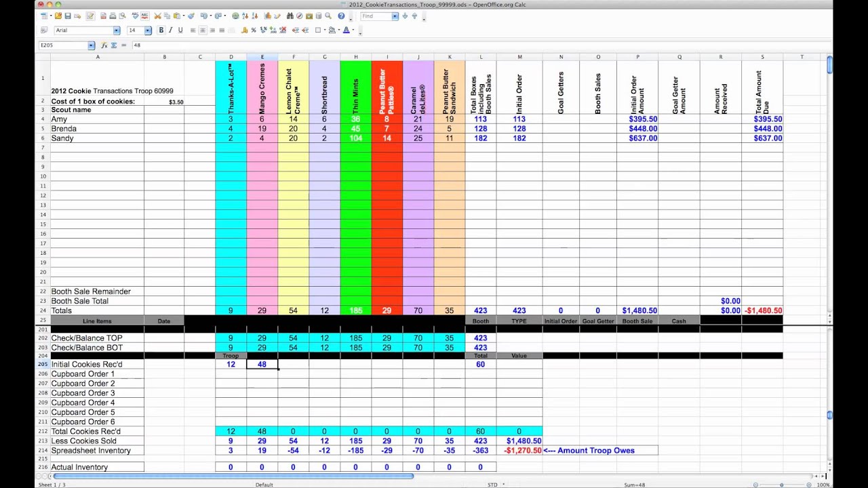The image size is (868, 488).
Task: Click in the Find text field
Action: tap(376, 16)
